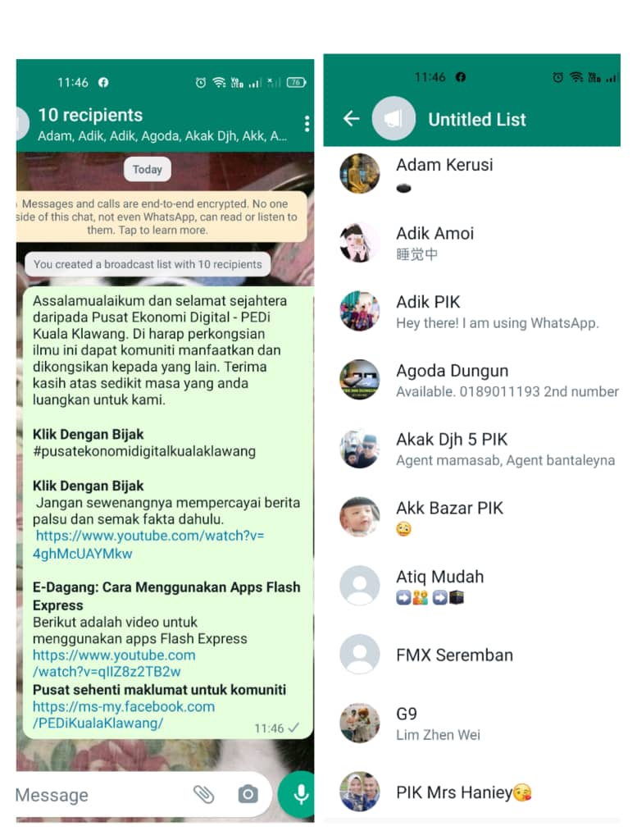Open the PEDiKualaKlawang Facebook link

coord(124,714)
